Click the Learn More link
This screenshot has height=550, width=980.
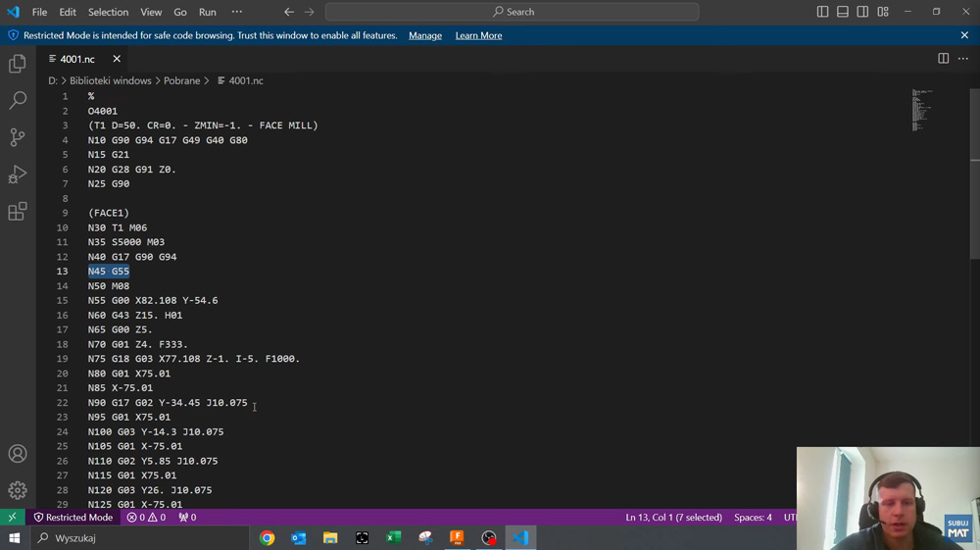478,35
